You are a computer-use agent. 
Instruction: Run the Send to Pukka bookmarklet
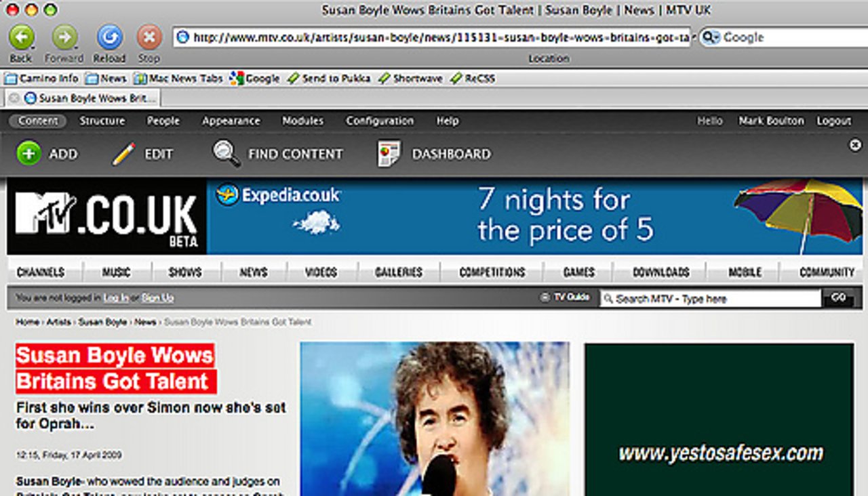[x=329, y=78]
